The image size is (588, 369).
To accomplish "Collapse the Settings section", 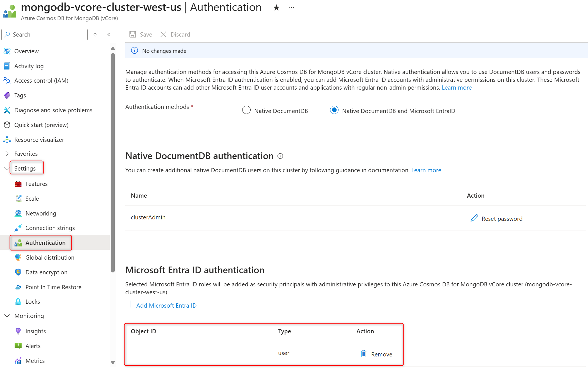I will [7, 168].
